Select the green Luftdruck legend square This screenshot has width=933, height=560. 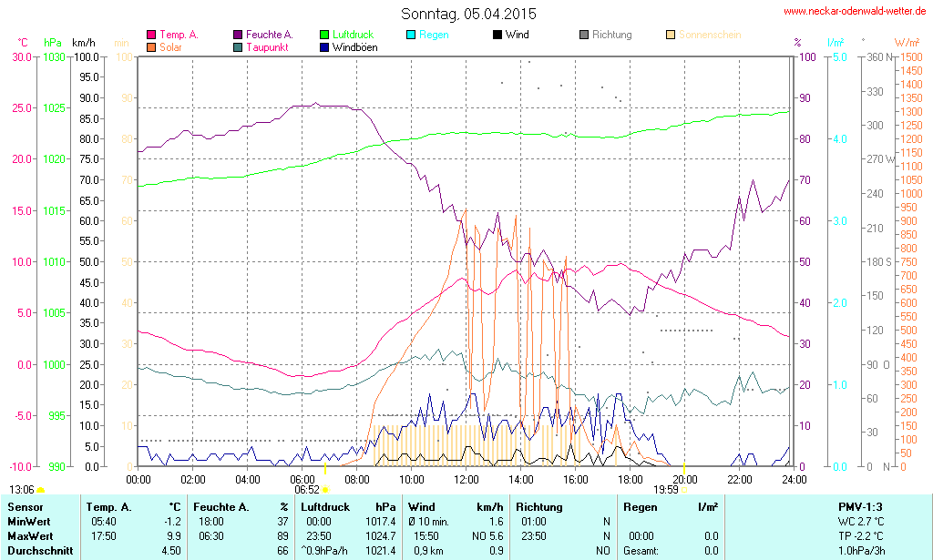pos(324,35)
